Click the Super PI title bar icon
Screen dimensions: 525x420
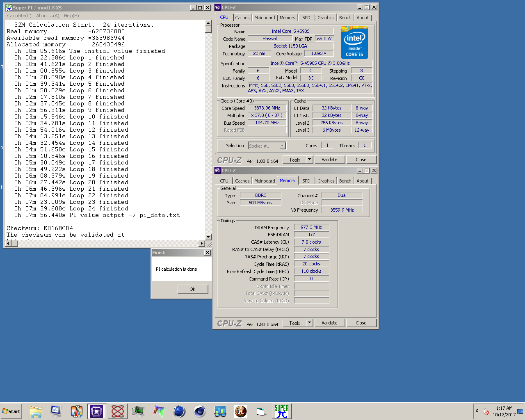coord(8,7)
